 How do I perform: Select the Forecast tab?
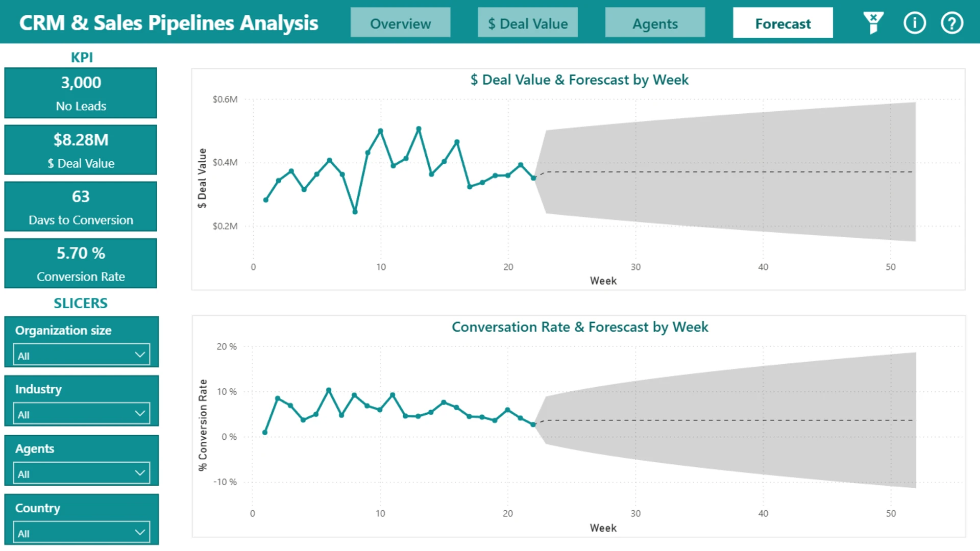pyautogui.click(x=783, y=23)
